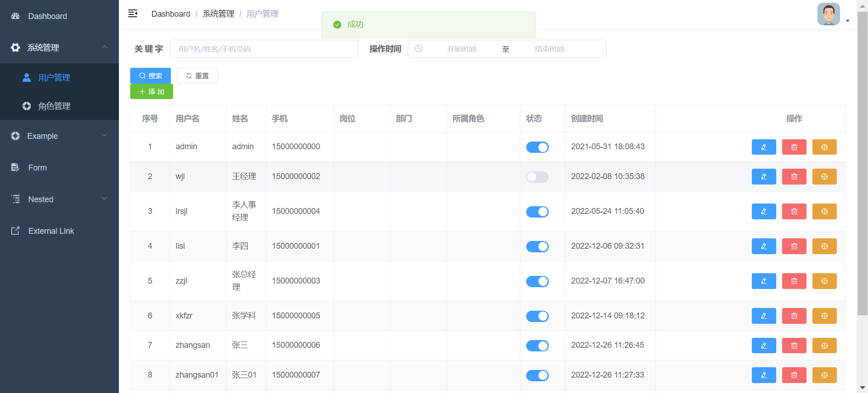Open role assignment for xkfzr user
Viewport: 868px width, 393px height.
(x=824, y=316)
